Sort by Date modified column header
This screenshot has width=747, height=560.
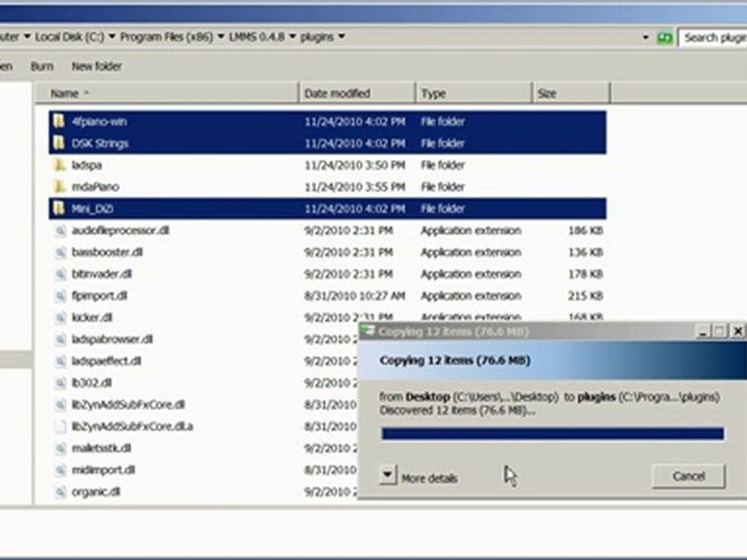[357, 93]
